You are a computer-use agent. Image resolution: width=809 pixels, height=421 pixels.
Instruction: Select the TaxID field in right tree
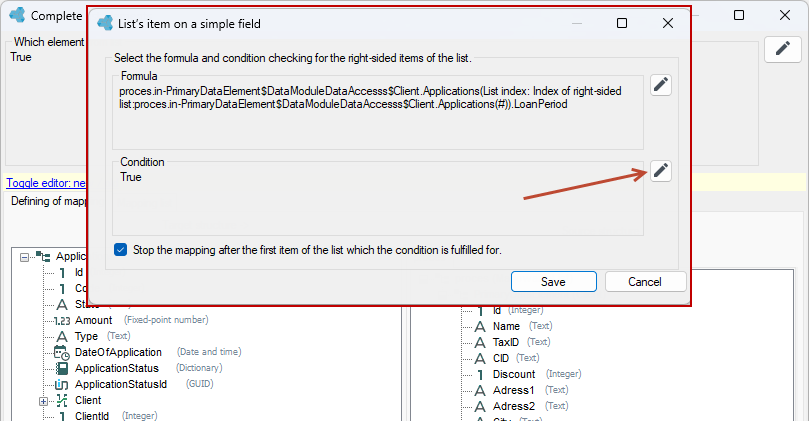506,342
